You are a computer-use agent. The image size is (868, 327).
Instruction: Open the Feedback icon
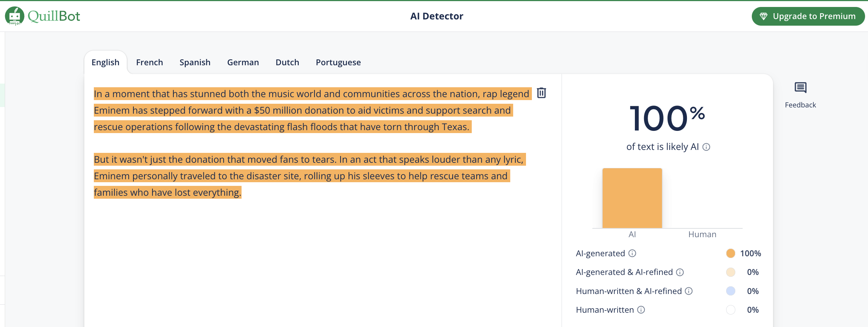point(801,88)
